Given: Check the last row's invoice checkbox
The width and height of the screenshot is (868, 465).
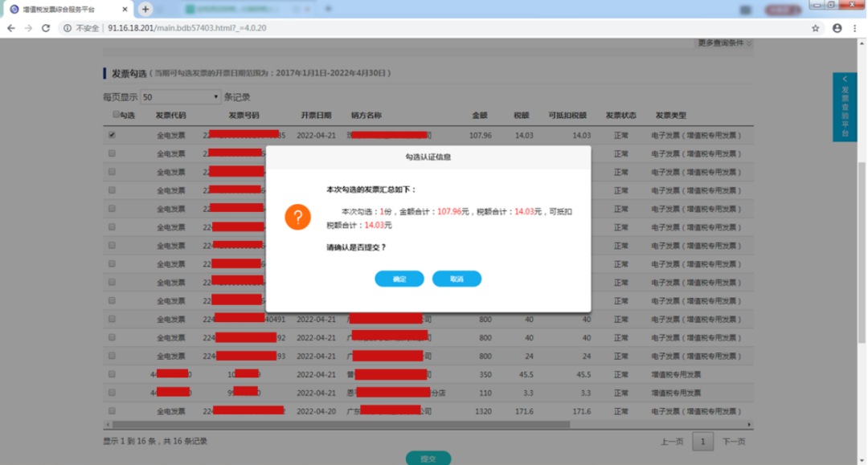Looking at the screenshot, I should tap(112, 411).
